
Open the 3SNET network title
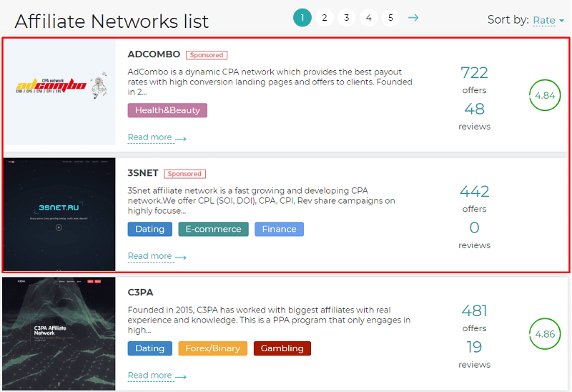click(x=143, y=173)
